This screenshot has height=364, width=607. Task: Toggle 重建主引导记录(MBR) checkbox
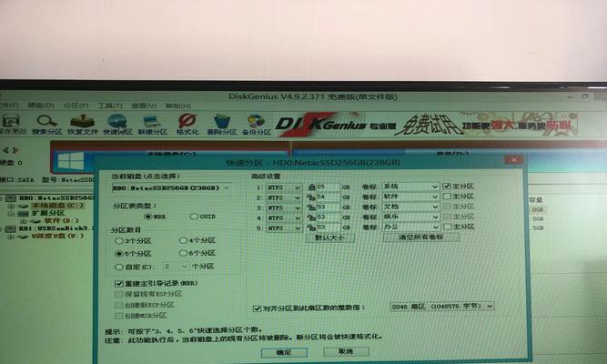[x=119, y=283]
